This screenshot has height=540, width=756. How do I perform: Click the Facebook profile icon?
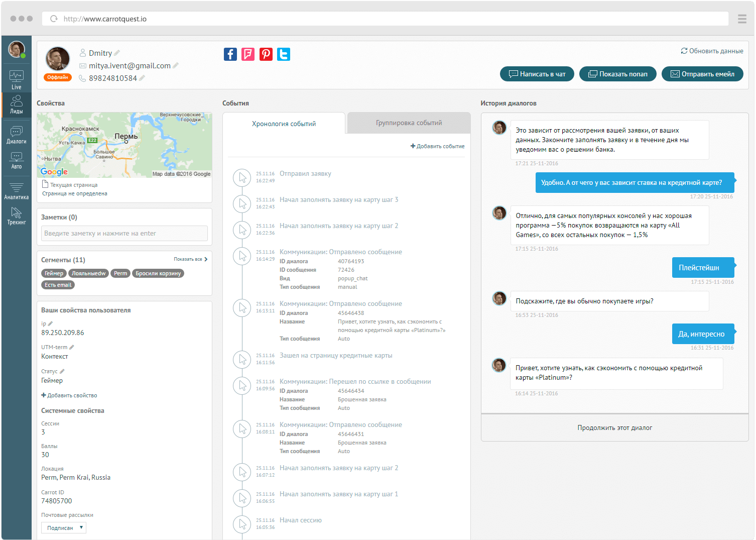tap(230, 54)
